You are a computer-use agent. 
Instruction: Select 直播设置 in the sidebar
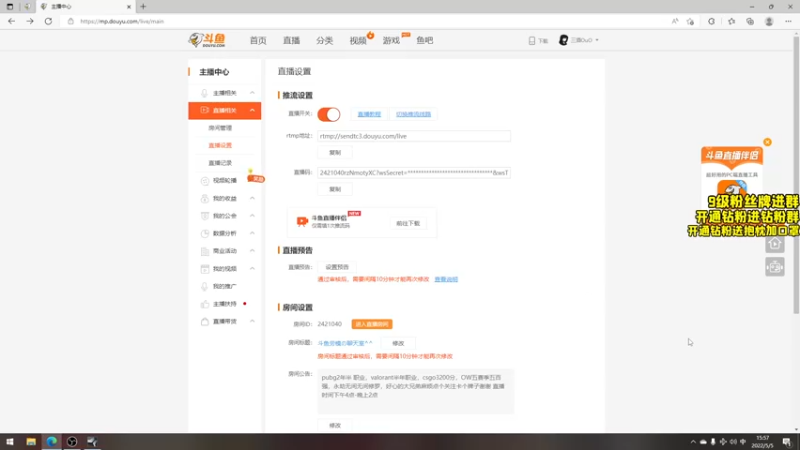coord(220,145)
